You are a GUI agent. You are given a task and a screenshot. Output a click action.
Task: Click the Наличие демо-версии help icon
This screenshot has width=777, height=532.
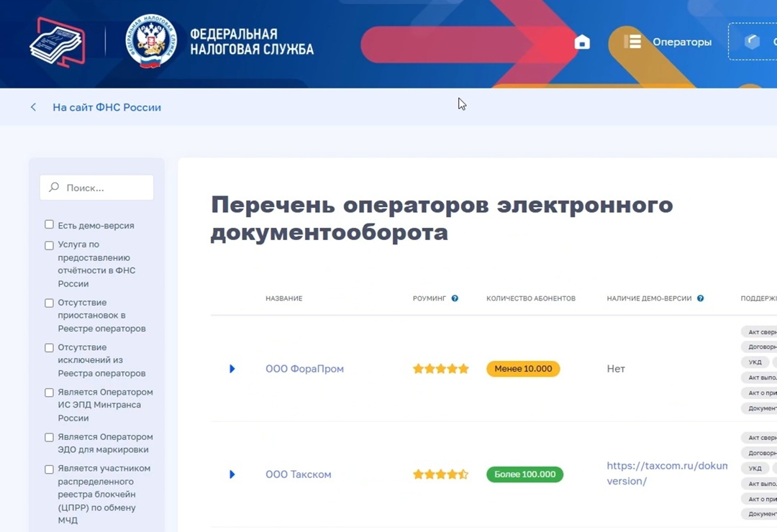click(x=700, y=298)
